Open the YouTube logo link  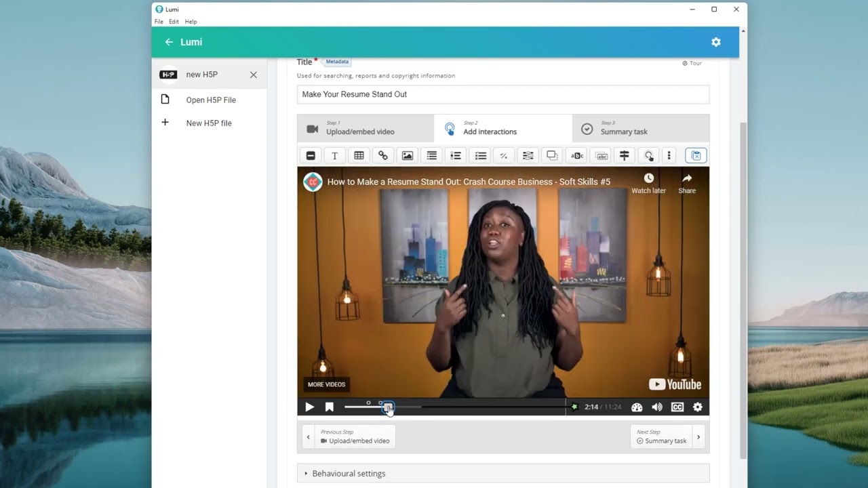point(675,384)
